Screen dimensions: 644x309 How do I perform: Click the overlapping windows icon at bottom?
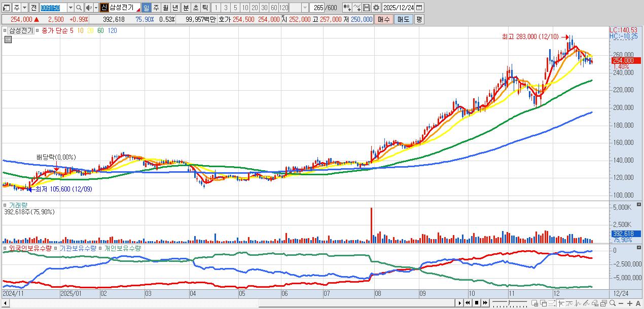coord(543,303)
